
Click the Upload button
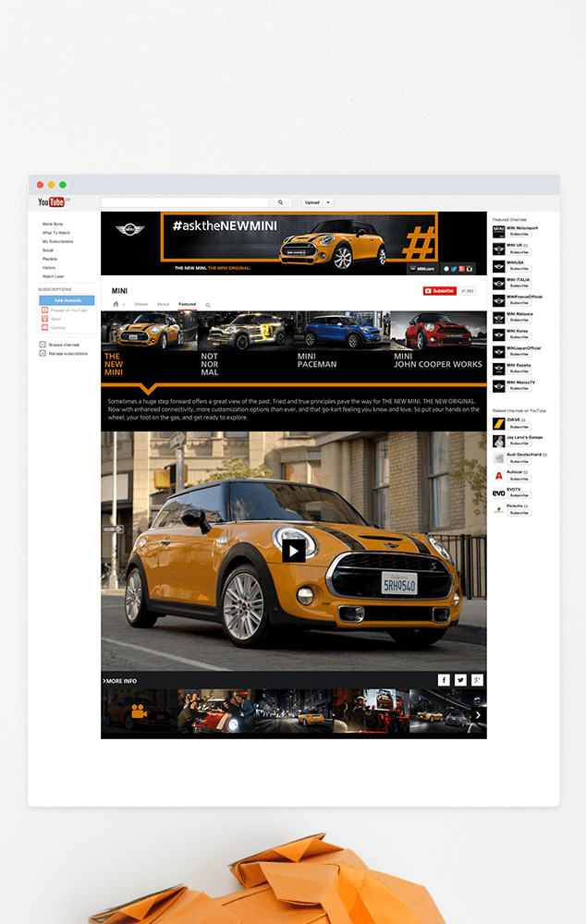pos(312,202)
